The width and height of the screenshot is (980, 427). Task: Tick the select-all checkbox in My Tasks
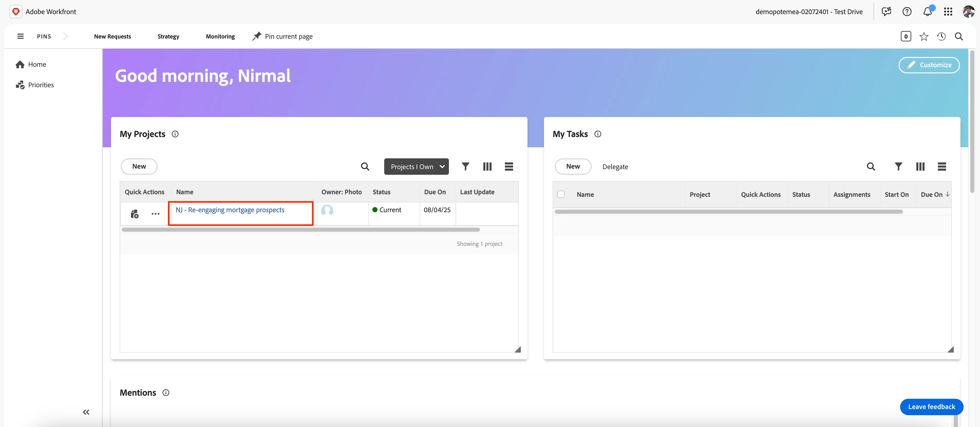(561, 194)
